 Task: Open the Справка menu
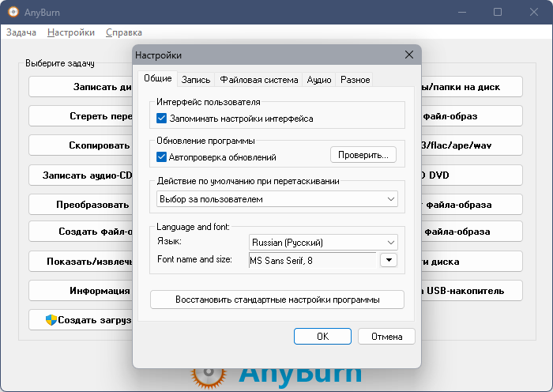click(124, 32)
